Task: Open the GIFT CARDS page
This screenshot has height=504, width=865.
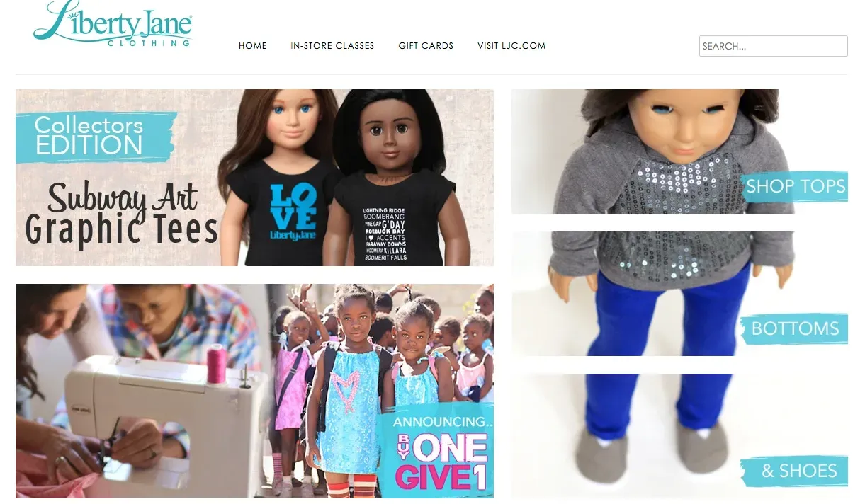Action: pos(426,46)
